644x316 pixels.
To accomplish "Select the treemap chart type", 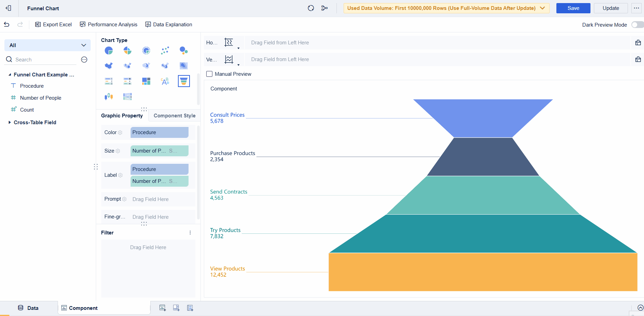I will 146,81.
